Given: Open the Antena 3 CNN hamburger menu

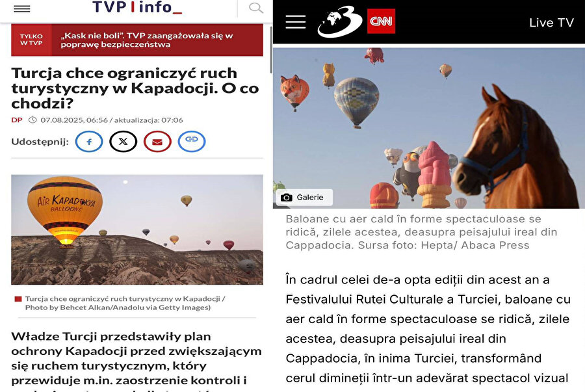Looking at the screenshot, I should click(x=296, y=22).
